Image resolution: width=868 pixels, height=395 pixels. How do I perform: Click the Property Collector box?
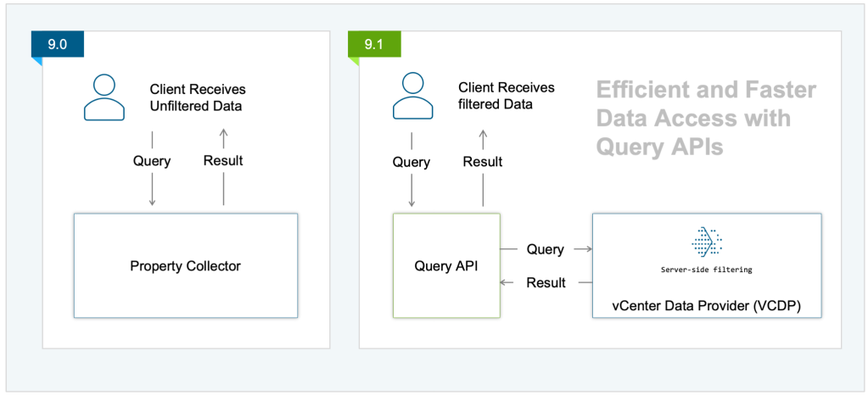click(186, 265)
